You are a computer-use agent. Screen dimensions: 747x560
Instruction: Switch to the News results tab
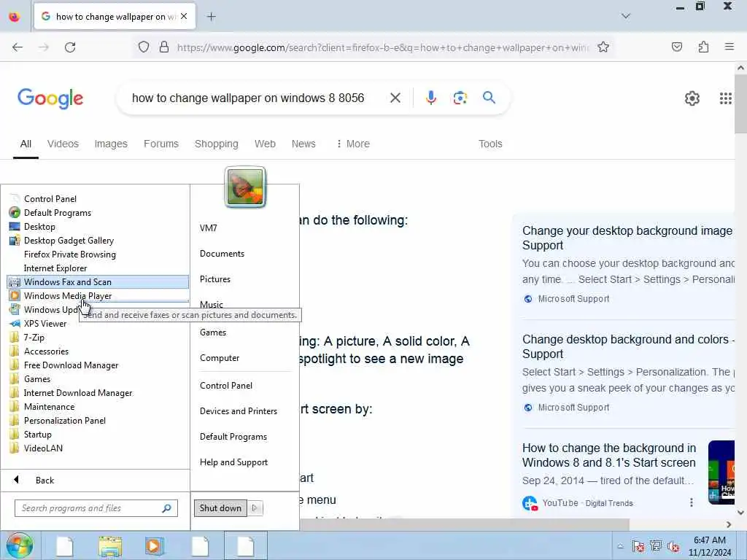[x=303, y=144]
